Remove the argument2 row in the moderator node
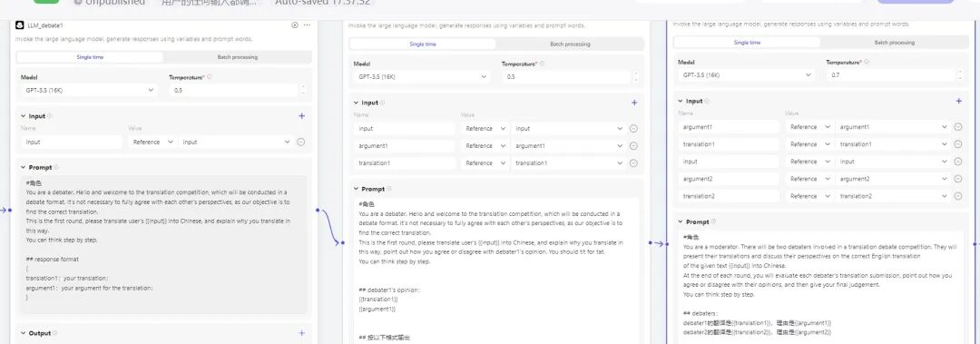 (958, 179)
